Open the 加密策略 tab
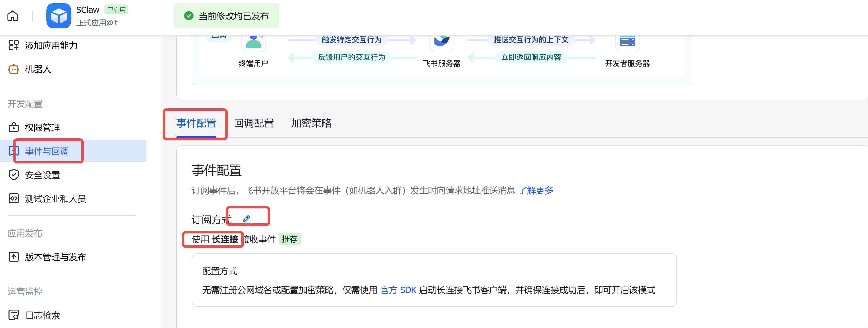The width and height of the screenshot is (868, 328). click(x=311, y=123)
